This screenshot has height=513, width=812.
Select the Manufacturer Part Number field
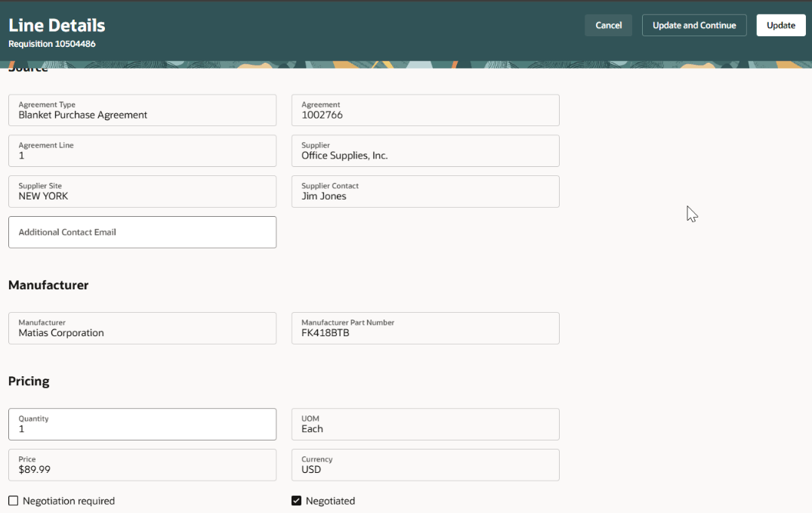(425, 328)
